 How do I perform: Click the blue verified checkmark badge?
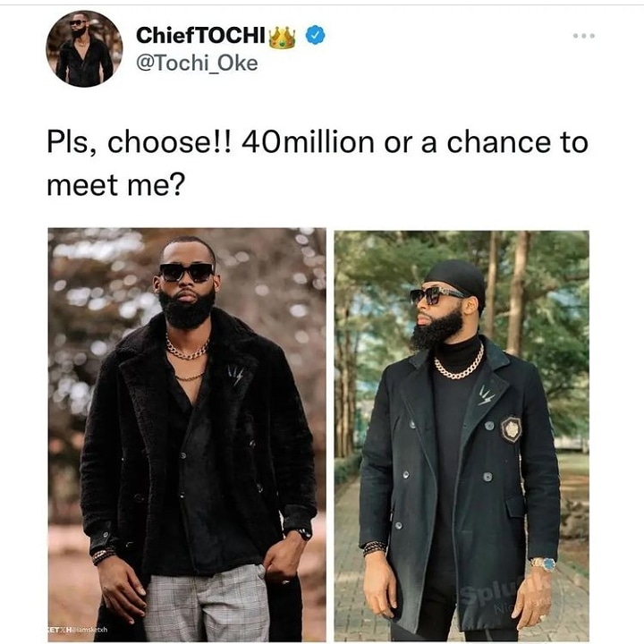click(x=315, y=35)
